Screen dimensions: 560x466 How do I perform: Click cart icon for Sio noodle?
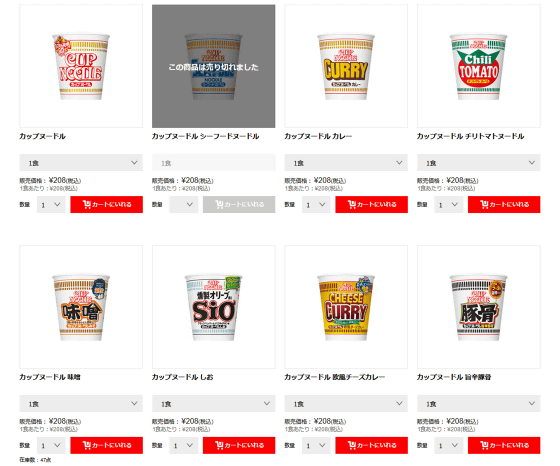click(x=219, y=445)
